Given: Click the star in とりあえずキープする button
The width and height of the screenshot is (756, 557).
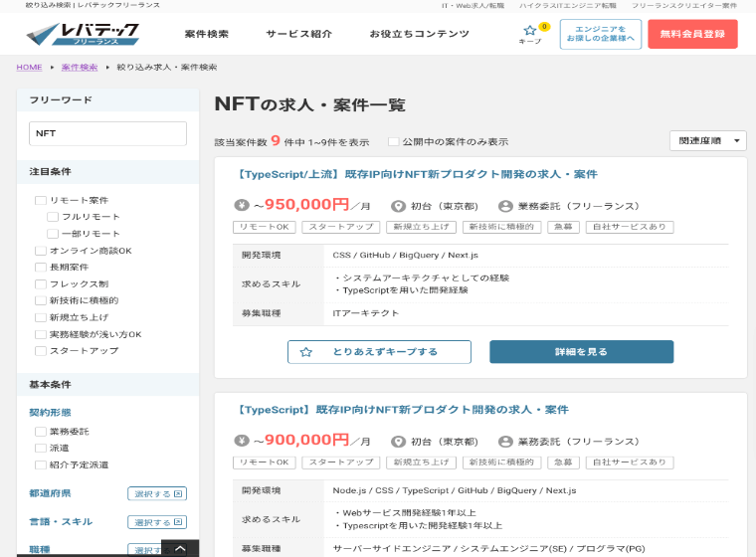Looking at the screenshot, I should (305, 352).
